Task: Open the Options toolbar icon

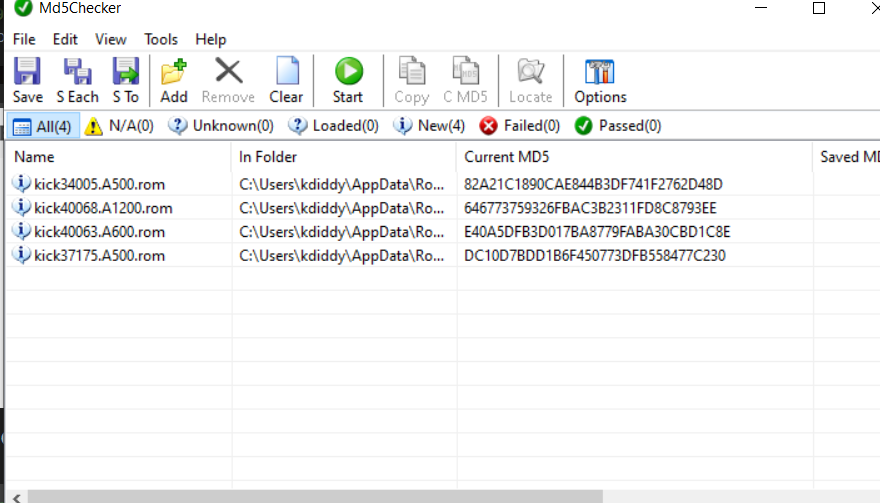Action: coord(600,80)
